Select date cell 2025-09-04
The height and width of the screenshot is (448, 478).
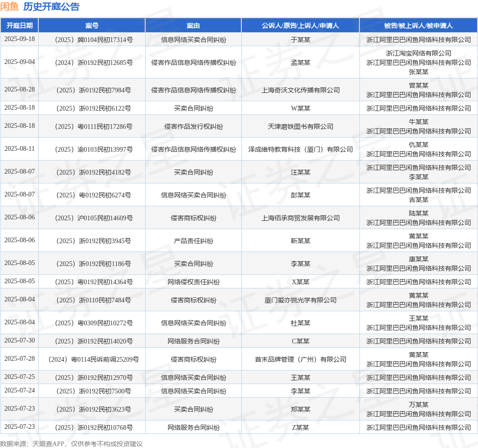coord(20,62)
